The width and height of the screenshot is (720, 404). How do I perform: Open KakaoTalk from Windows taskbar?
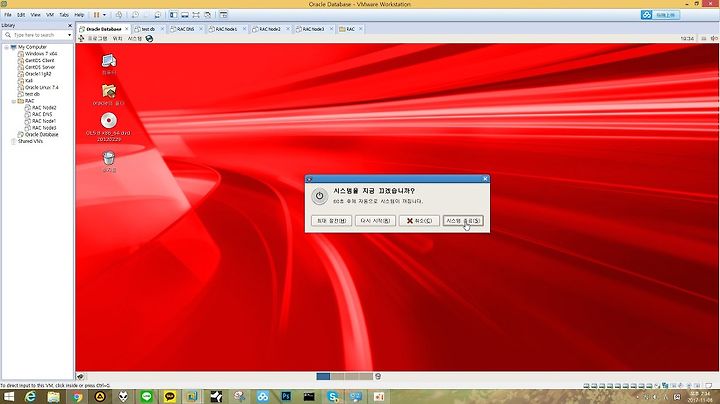click(170, 397)
